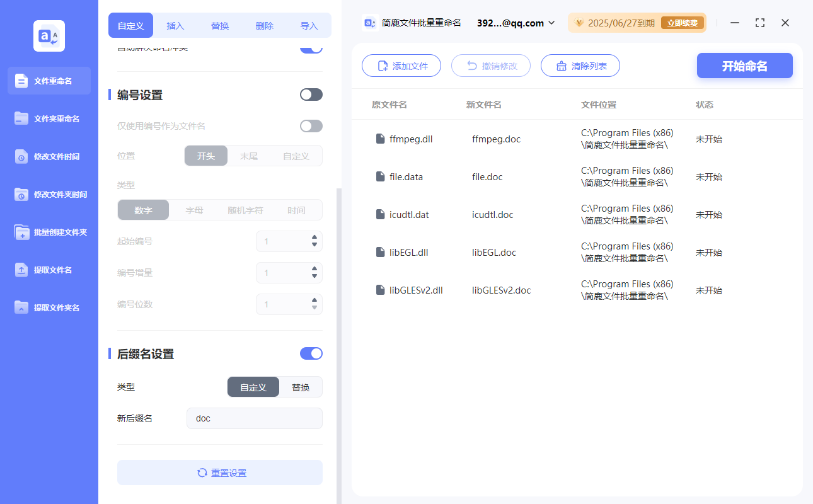
Task: Select the 批量创建文件夹 tool
Action: [x=49, y=232]
